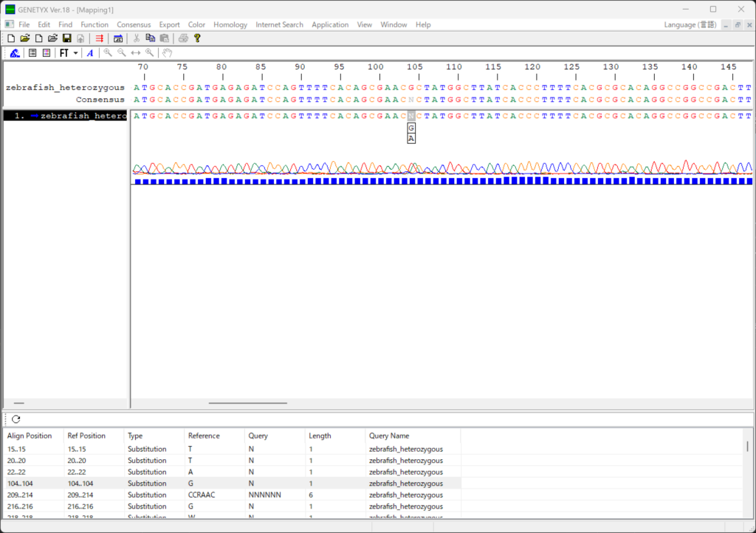This screenshot has width=756, height=533.
Task: Click the first blank new document icon
Action: pyautogui.click(x=10, y=38)
